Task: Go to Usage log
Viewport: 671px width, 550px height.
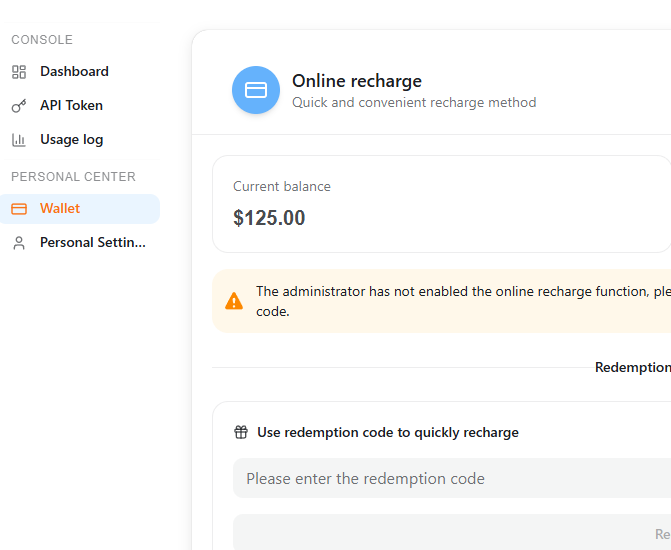Action: (x=80, y=140)
